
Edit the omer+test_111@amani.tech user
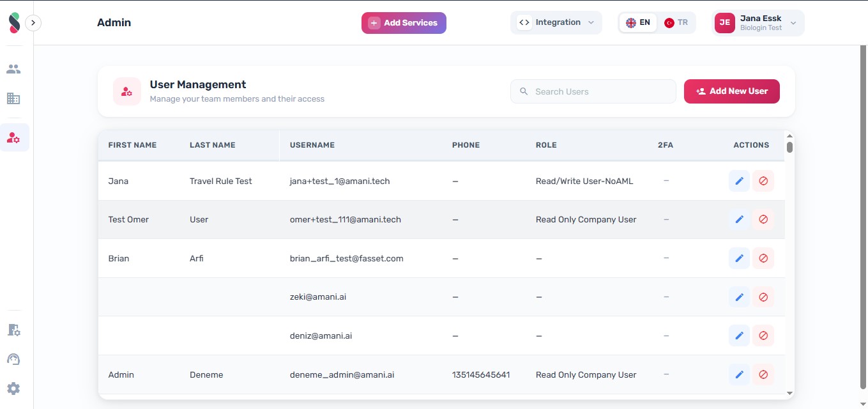tap(739, 219)
